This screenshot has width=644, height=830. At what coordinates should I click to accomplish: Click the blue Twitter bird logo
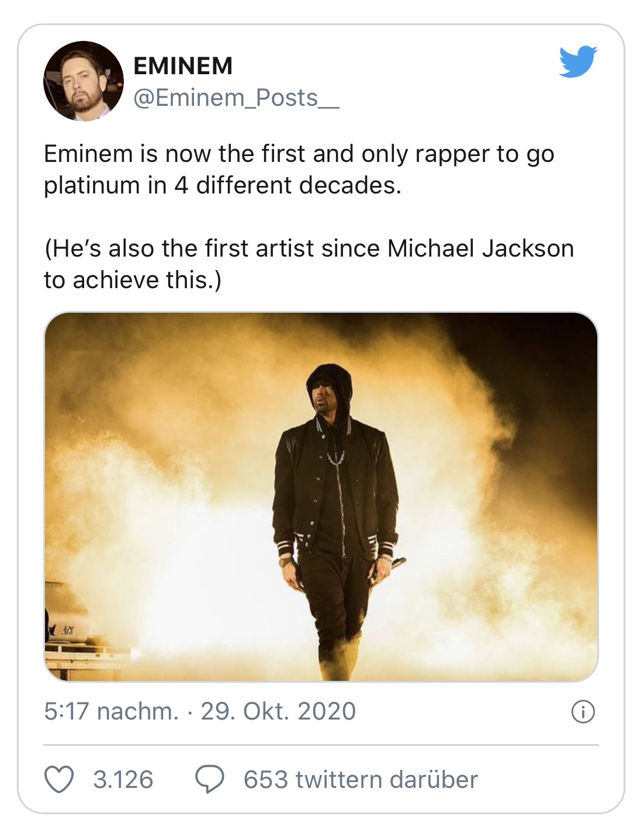(x=577, y=62)
